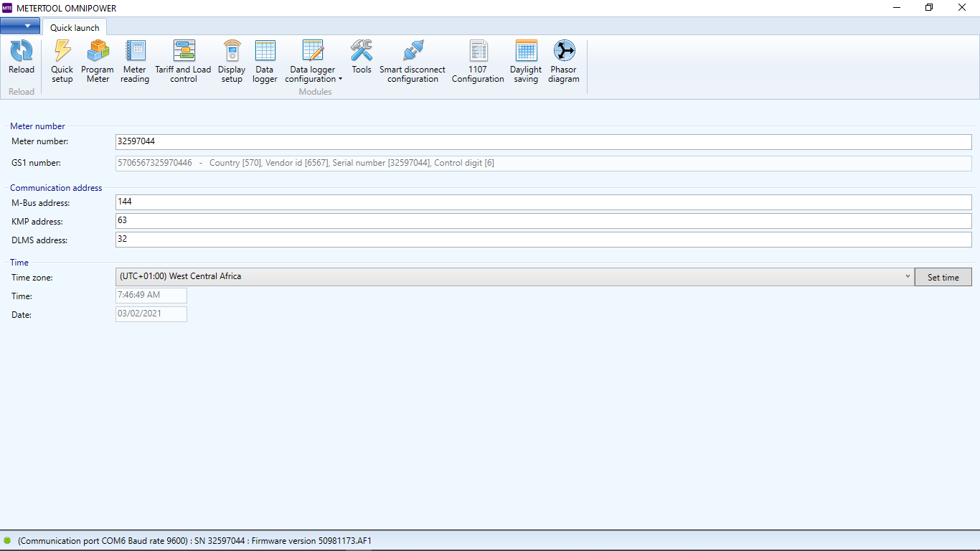Image resolution: width=980 pixels, height=551 pixels.
Task: Open the Data logger module
Action: pyautogui.click(x=265, y=61)
